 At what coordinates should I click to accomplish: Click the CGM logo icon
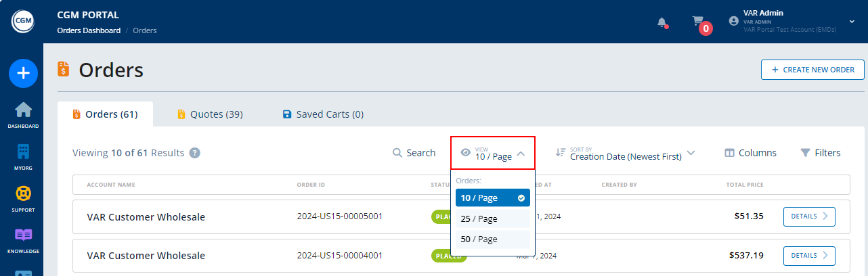pos(22,22)
